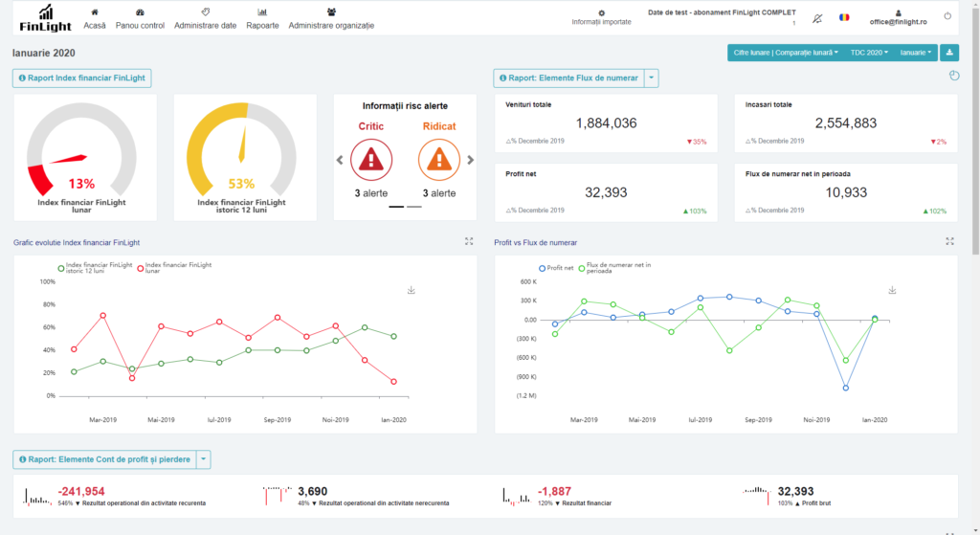Expand Index financiar evolution chart fullscreen

click(469, 241)
